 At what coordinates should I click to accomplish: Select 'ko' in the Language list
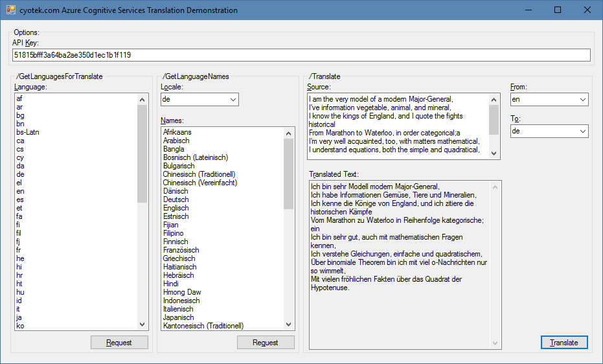(x=76, y=326)
